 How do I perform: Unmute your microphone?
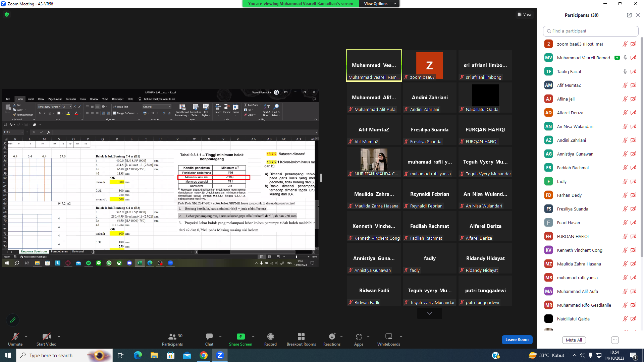click(15, 339)
